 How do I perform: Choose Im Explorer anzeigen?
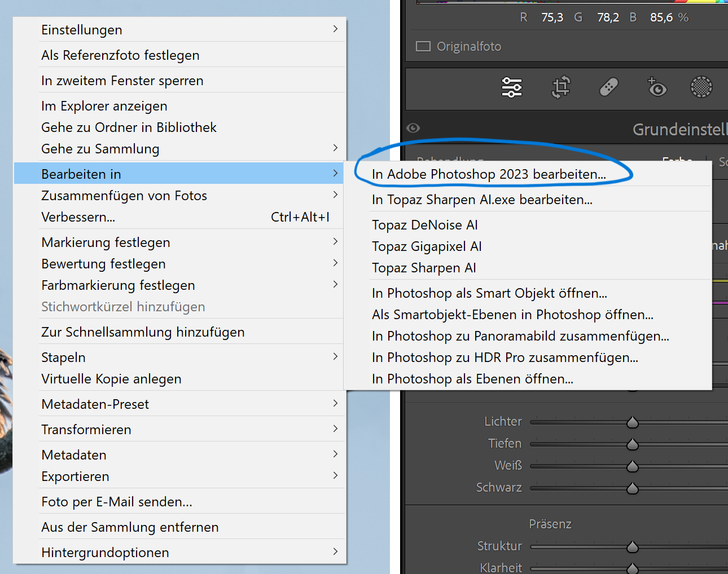click(179, 106)
